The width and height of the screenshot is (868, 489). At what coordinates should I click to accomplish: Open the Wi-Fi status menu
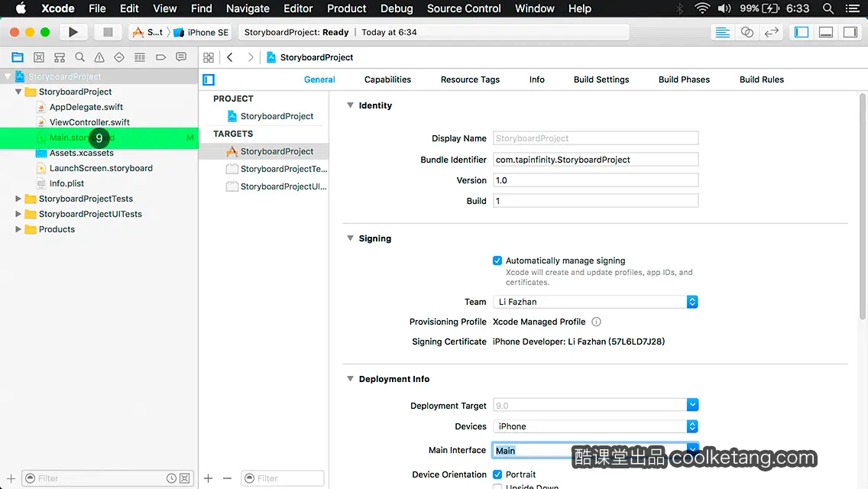[702, 8]
